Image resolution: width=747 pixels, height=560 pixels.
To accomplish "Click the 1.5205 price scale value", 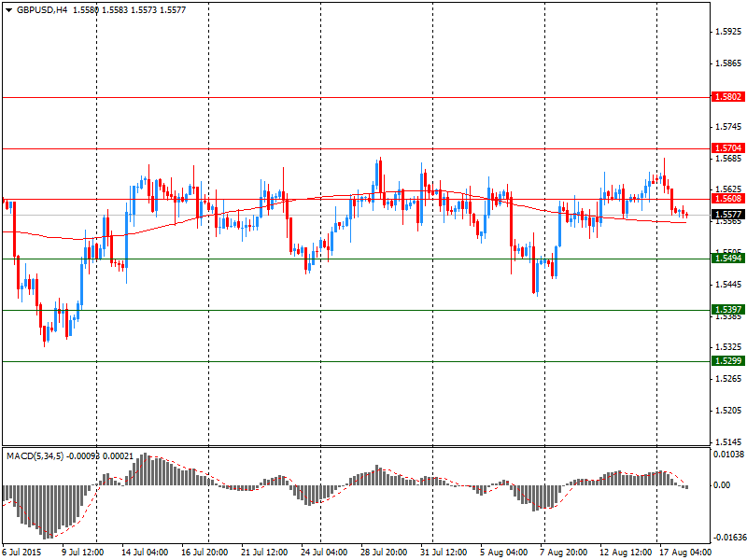I will pyautogui.click(x=729, y=411).
